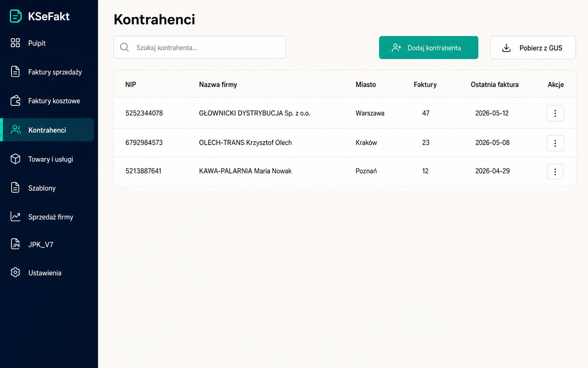Click NIP 5252344078
The height and width of the screenshot is (368, 588).
point(144,113)
